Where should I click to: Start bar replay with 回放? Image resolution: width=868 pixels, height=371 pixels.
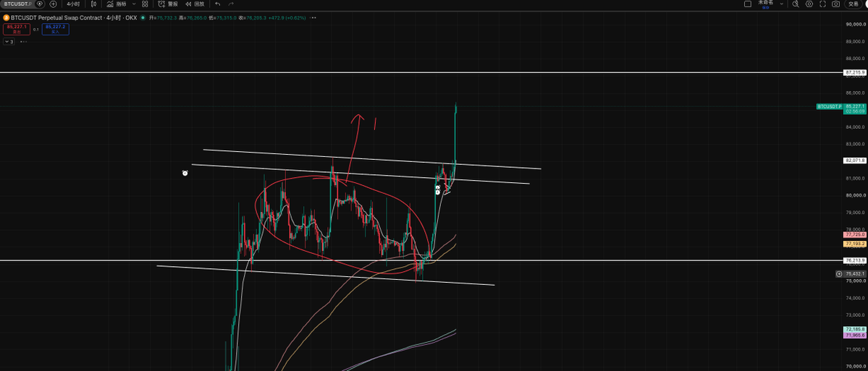pyautogui.click(x=195, y=4)
